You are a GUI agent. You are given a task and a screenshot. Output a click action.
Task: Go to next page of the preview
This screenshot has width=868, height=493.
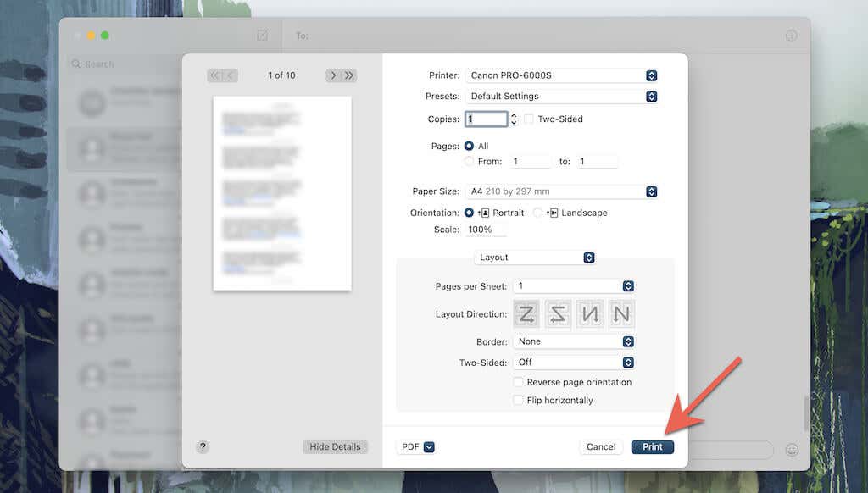[x=333, y=75]
